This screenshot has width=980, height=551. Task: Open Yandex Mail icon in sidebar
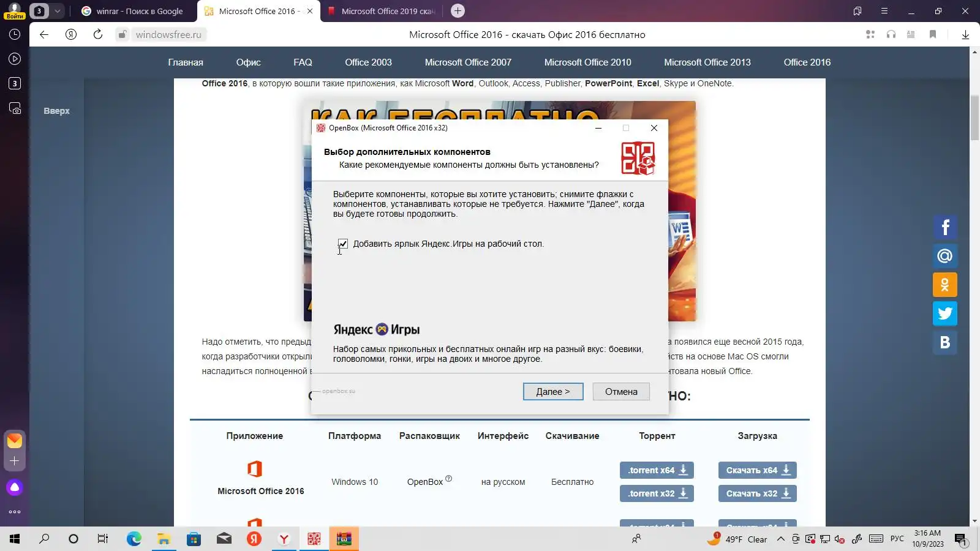(x=15, y=440)
